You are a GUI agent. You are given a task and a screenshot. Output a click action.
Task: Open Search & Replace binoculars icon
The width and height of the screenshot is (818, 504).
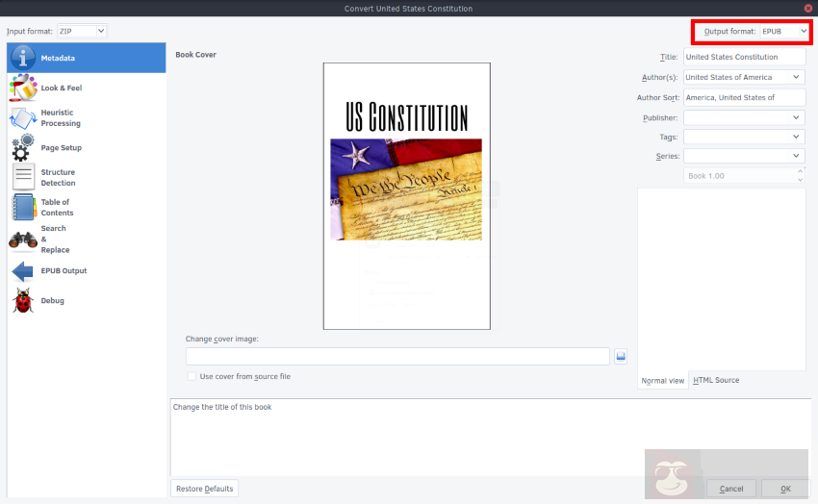[x=23, y=239]
